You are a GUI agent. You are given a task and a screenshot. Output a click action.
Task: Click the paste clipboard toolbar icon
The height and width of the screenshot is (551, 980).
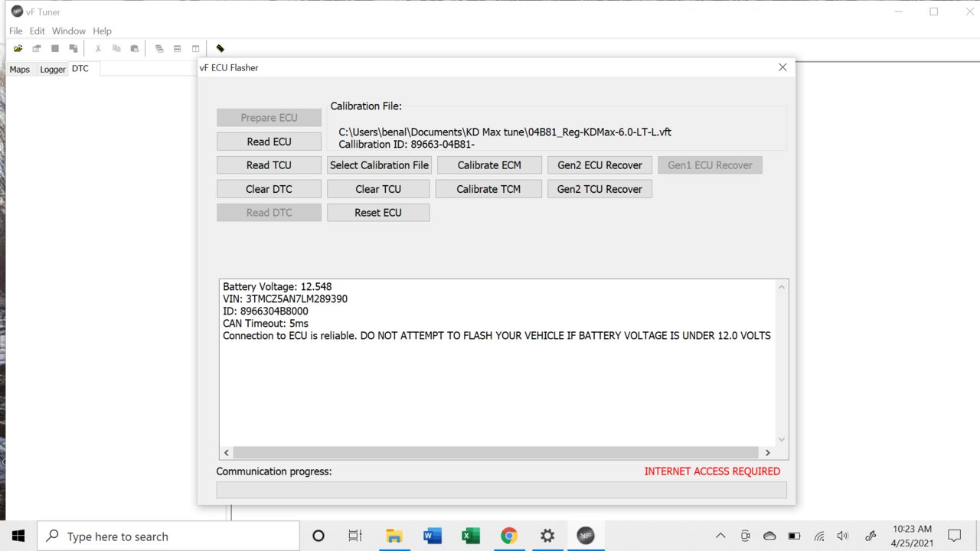135,48
